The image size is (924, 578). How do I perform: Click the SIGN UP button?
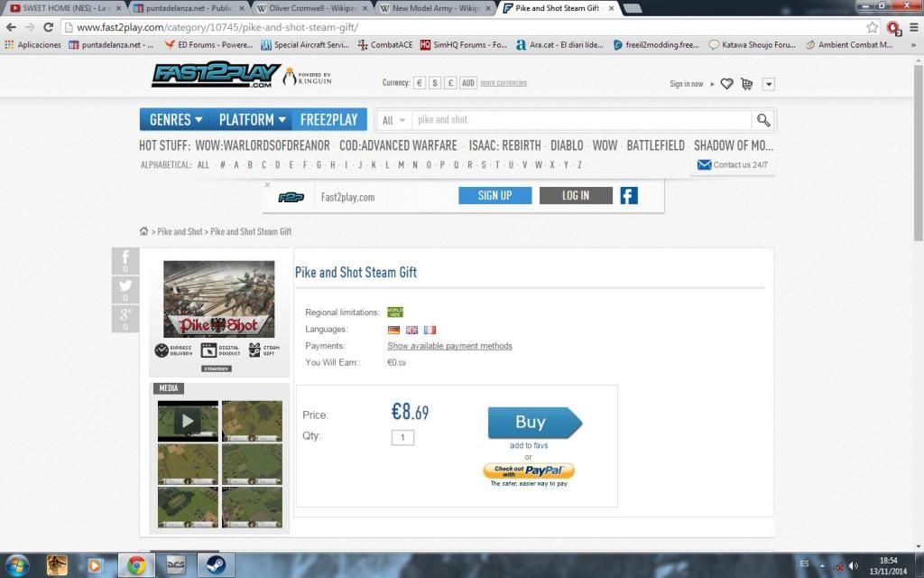(495, 196)
